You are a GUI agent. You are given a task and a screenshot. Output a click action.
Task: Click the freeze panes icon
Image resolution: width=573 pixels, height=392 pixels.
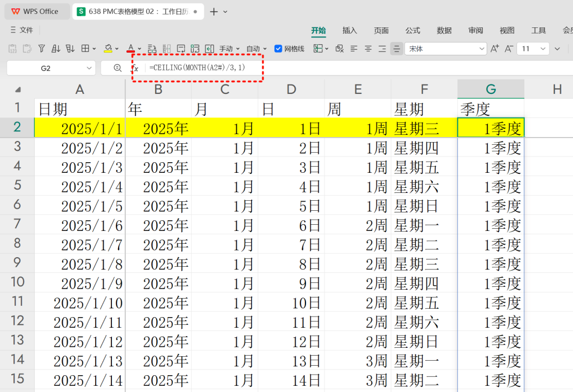click(x=318, y=48)
